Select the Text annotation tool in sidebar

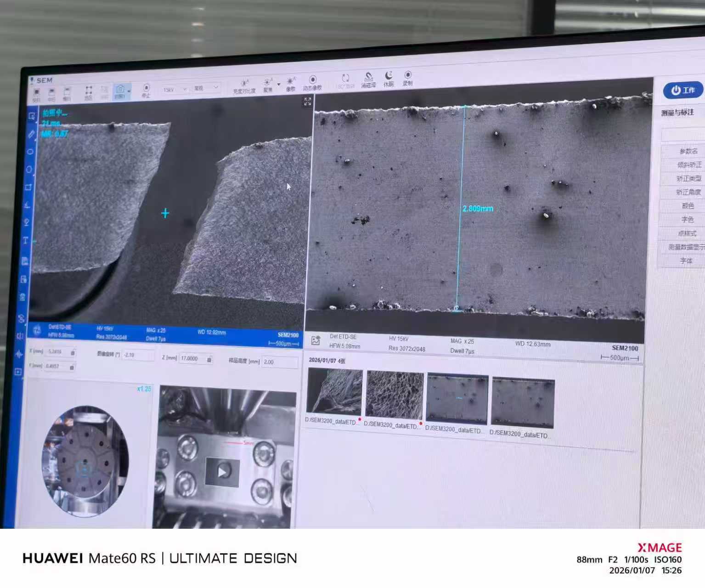pyautogui.click(x=26, y=241)
